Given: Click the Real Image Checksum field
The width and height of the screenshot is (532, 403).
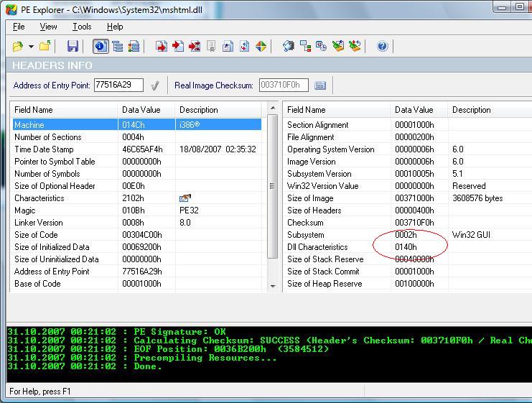Looking at the screenshot, I should pyautogui.click(x=284, y=85).
